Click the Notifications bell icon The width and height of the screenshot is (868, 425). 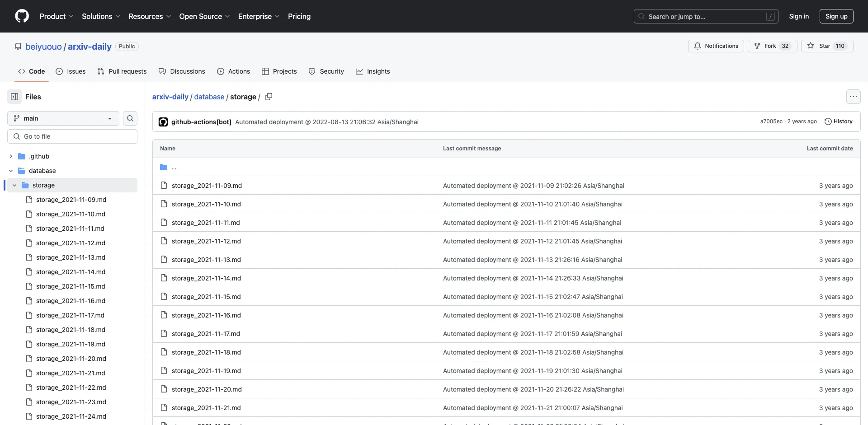tap(698, 46)
